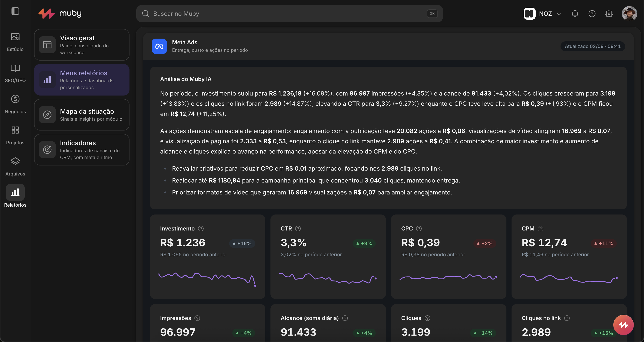Expand the NOZ workspace dropdown
The height and width of the screenshot is (342, 644).
[559, 13]
